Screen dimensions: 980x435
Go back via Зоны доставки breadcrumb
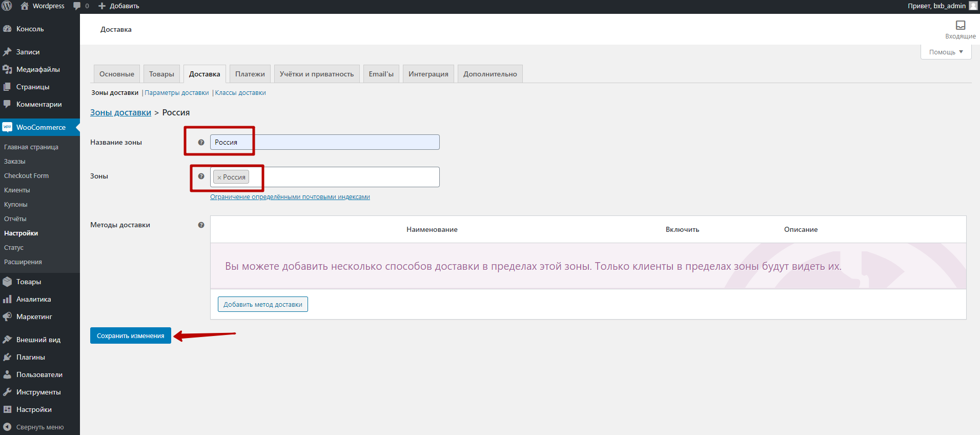tap(120, 112)
